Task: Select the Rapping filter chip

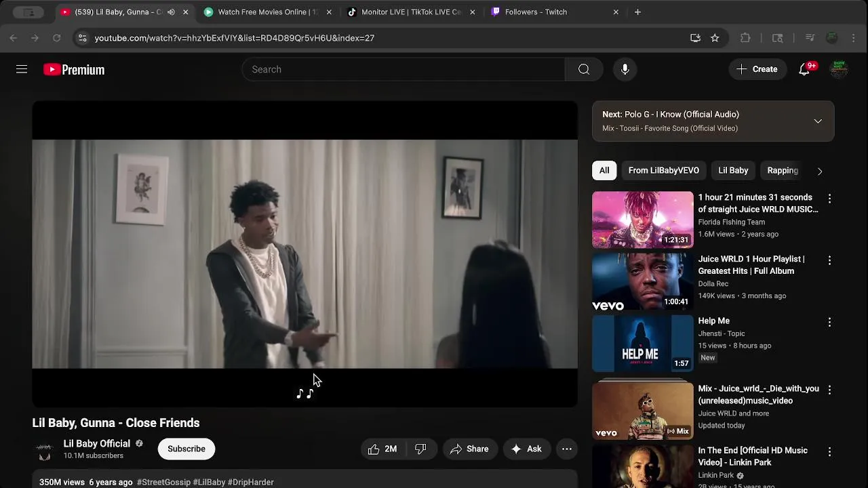Action: [783, 170]
